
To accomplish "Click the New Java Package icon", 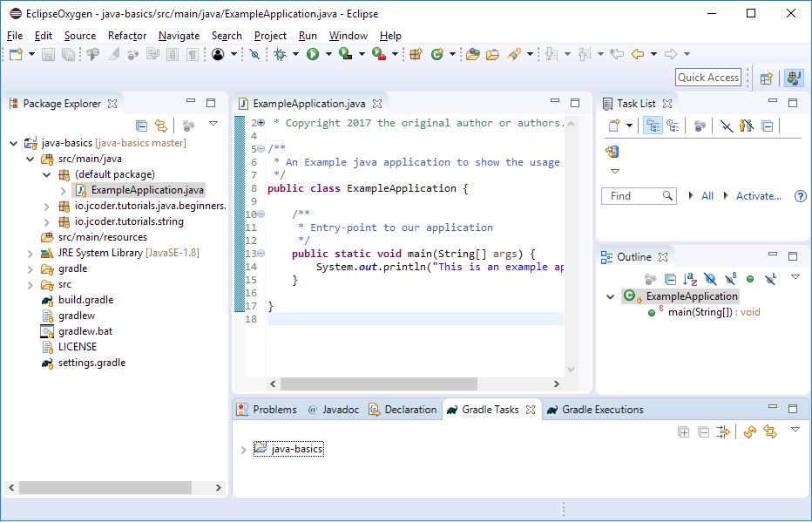I will tap(416, 54).
